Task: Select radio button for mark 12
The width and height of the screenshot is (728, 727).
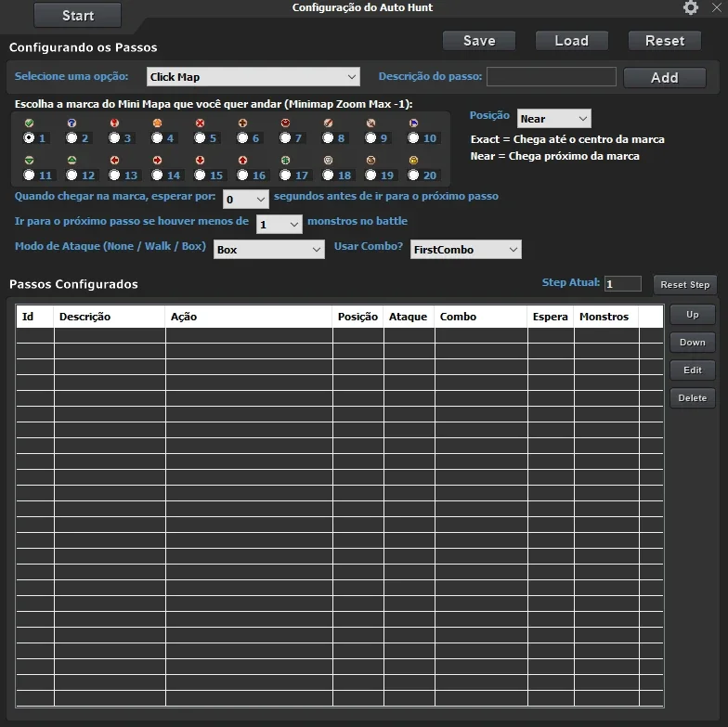Action: click(71, 175)
